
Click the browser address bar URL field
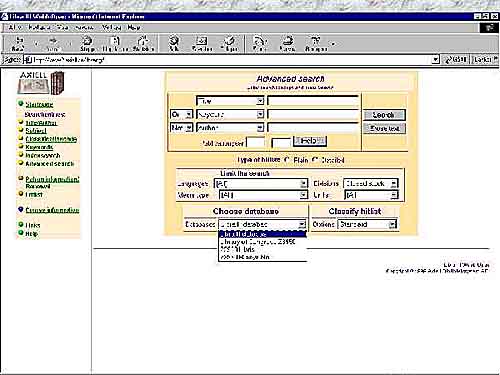coord(232,60)
